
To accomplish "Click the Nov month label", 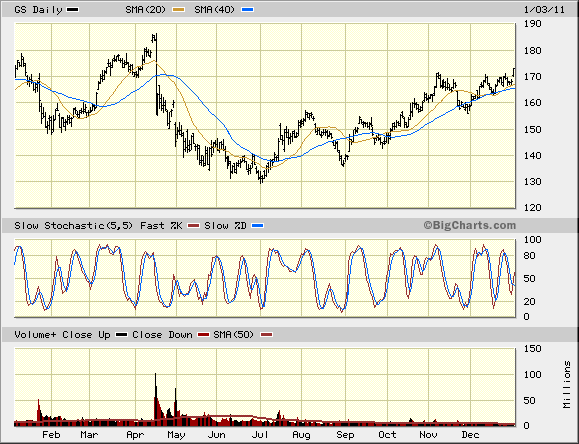I will [428, 435].
